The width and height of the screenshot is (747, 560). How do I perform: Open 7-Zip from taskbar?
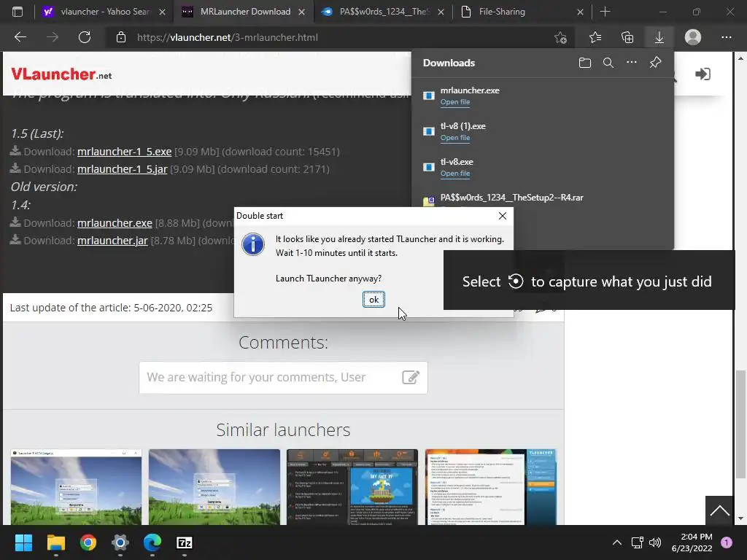185,542
